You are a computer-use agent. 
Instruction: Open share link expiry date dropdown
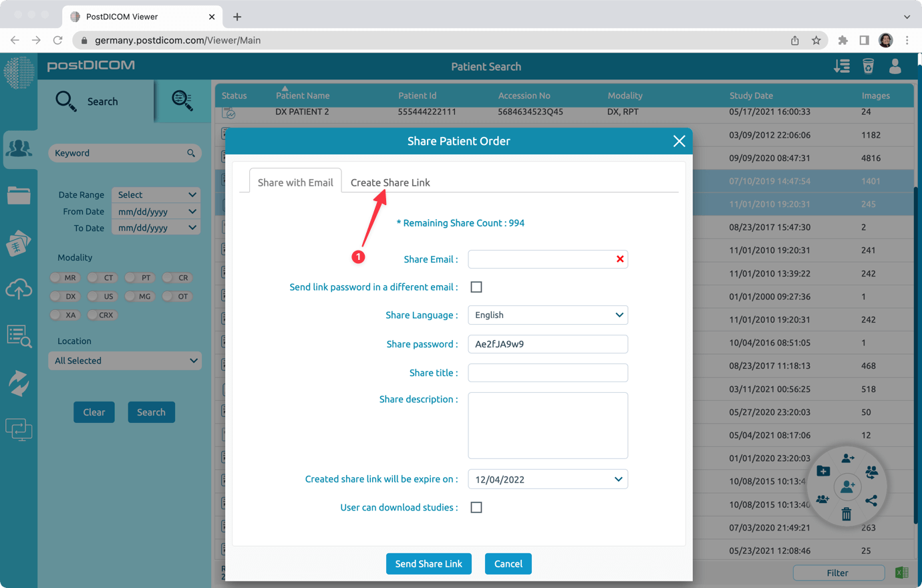click(548, 479)
